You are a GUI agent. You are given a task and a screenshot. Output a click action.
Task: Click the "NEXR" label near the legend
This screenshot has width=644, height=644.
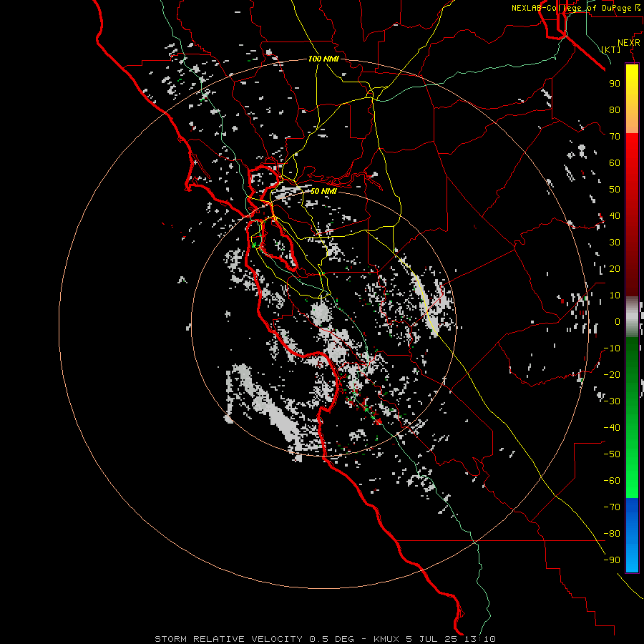pos(629,43)
